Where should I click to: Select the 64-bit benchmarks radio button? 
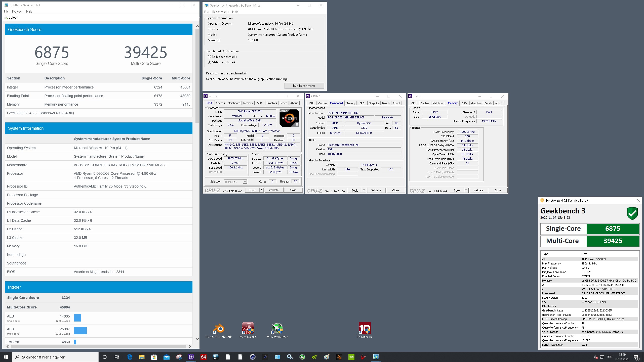[209, 62]
